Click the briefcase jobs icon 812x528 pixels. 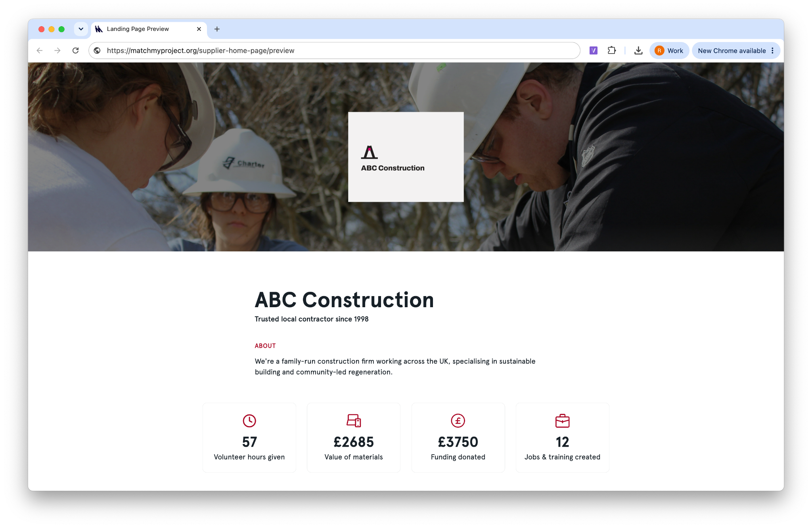pos(562,421)
